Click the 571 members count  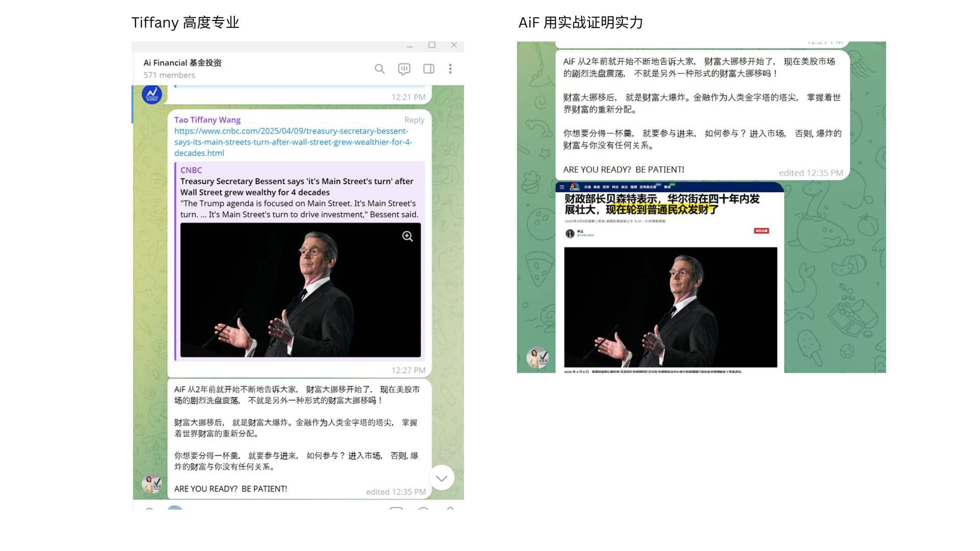(169, 75)
